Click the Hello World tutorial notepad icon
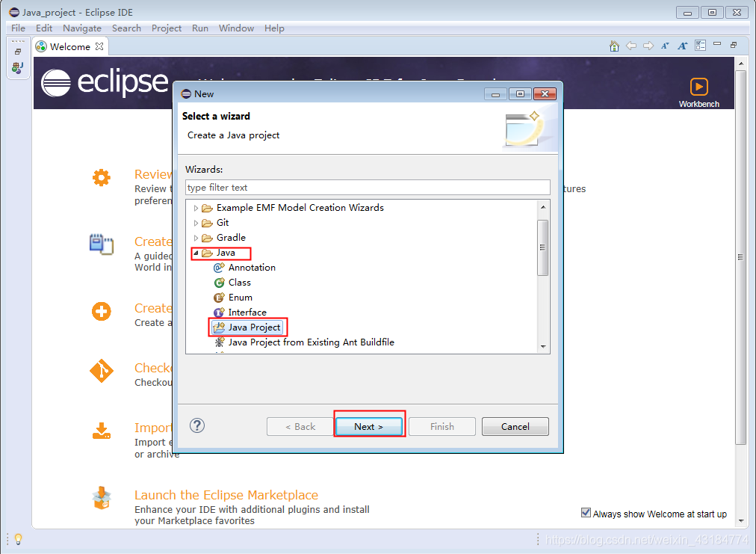Viewport: 756px width, 554px height. [102, 244]
